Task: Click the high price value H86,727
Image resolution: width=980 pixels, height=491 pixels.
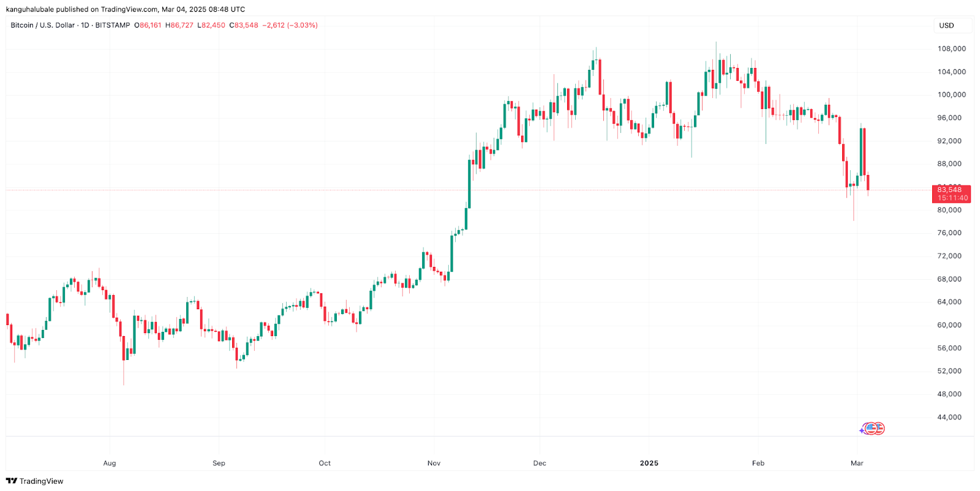Action: pos(179,26)
